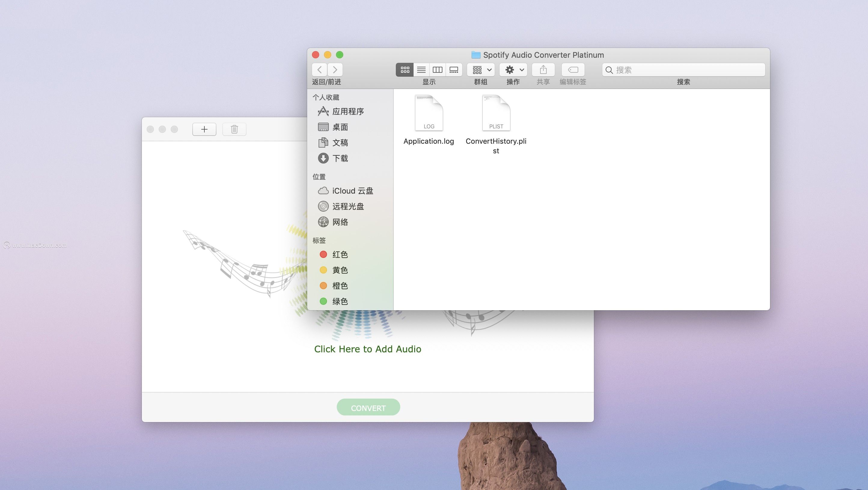
Task: Open Network (网络) in the sidebar
Action: point(350,222)
